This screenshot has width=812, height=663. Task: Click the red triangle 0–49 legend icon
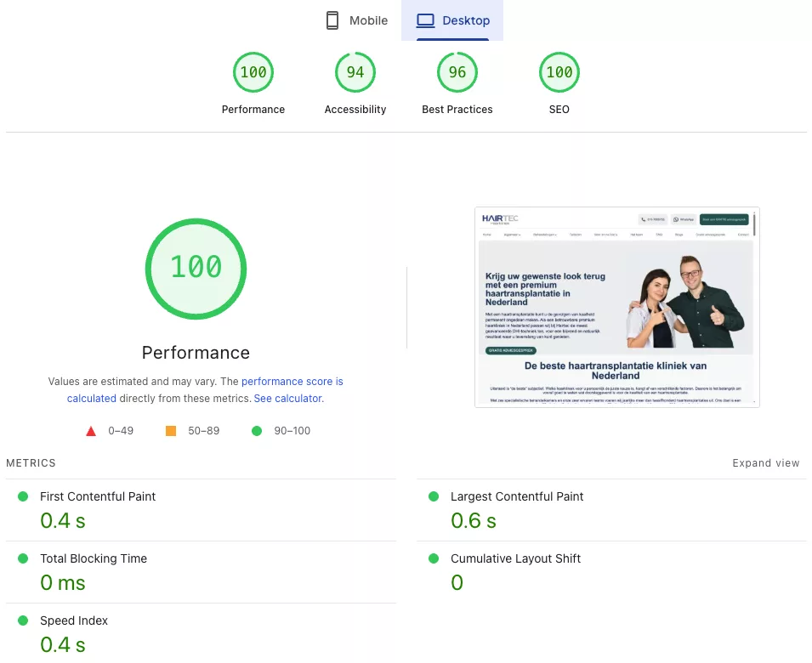click(91, 431)
